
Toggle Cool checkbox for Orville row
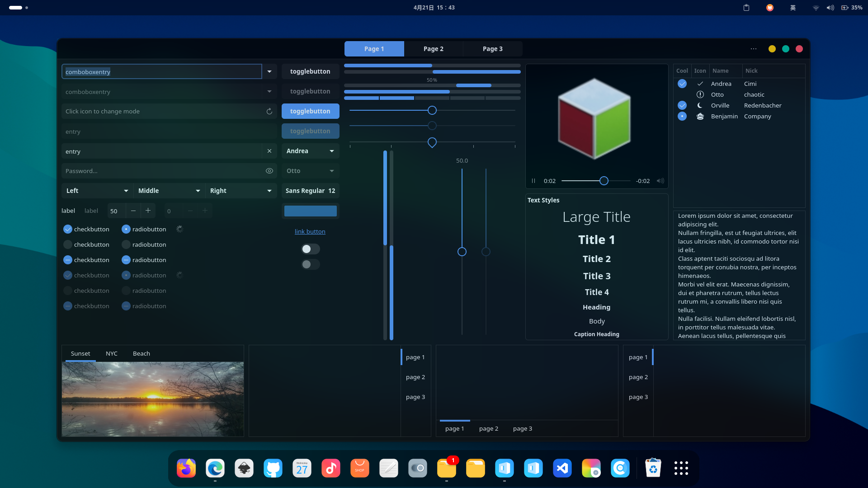[x=682, y=105]
